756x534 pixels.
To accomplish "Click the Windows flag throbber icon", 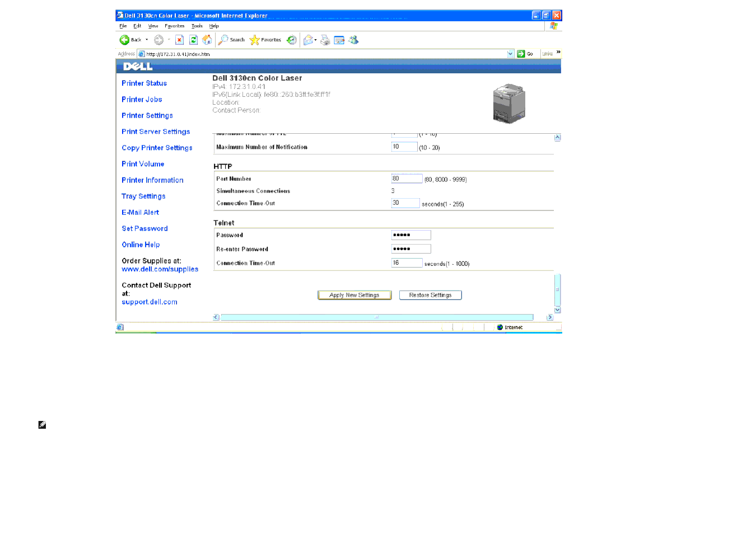I will click(x=553, y=26).
